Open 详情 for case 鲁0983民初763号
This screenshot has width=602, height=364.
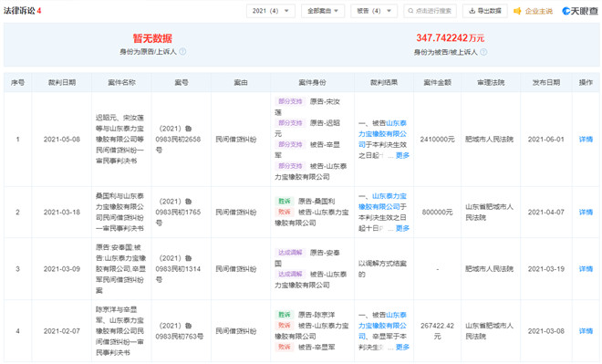(586, 331)
